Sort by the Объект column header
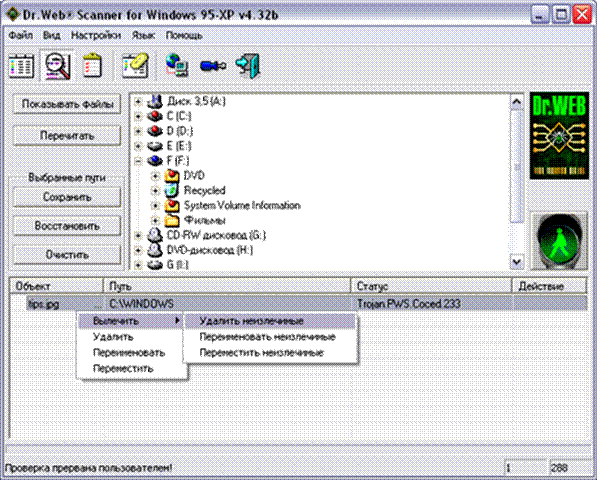This screenshot has width=597, height=480. pyautogui.click(x=56, y=286)
